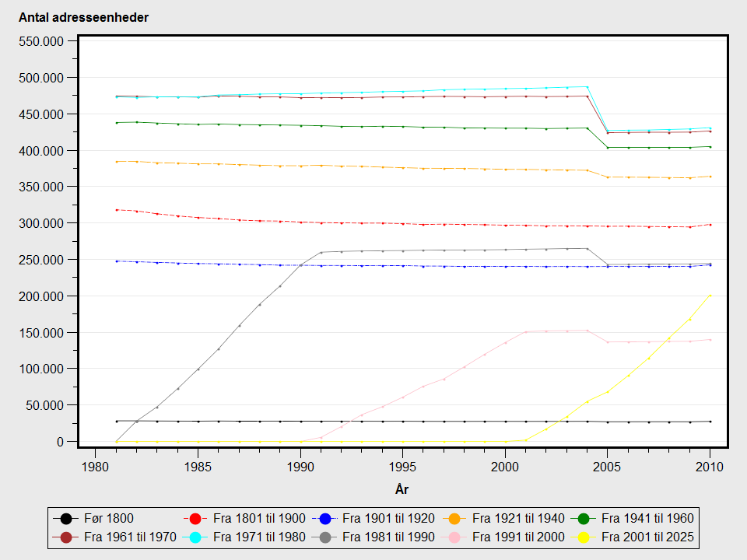747x560 pixels.
Task: Select the 550.000 y-axis tick label
Action: tap(41, 41)
